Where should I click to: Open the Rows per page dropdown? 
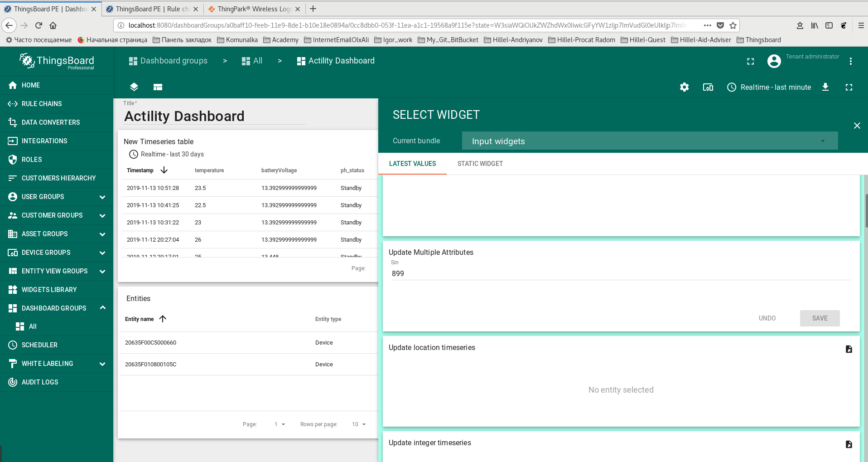(x=358, y=424)
